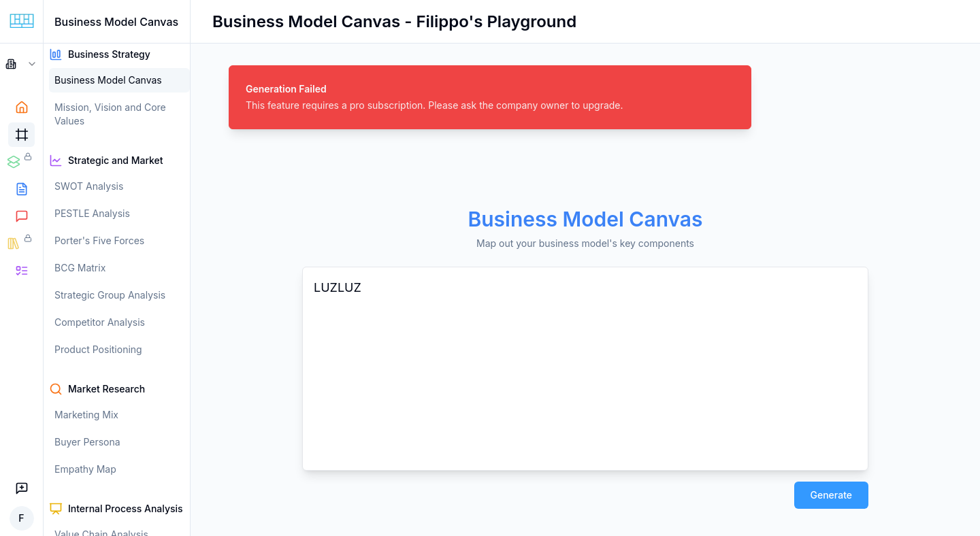Click the orange home icon in sidebar
Viewport: 980px width, 536px height.
(22, 107)
